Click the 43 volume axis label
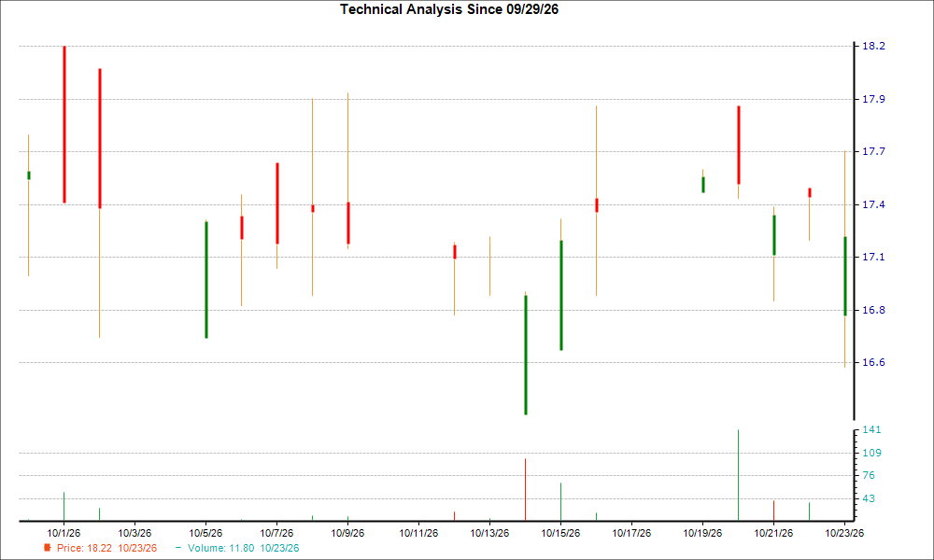 (x=869, y=498)
